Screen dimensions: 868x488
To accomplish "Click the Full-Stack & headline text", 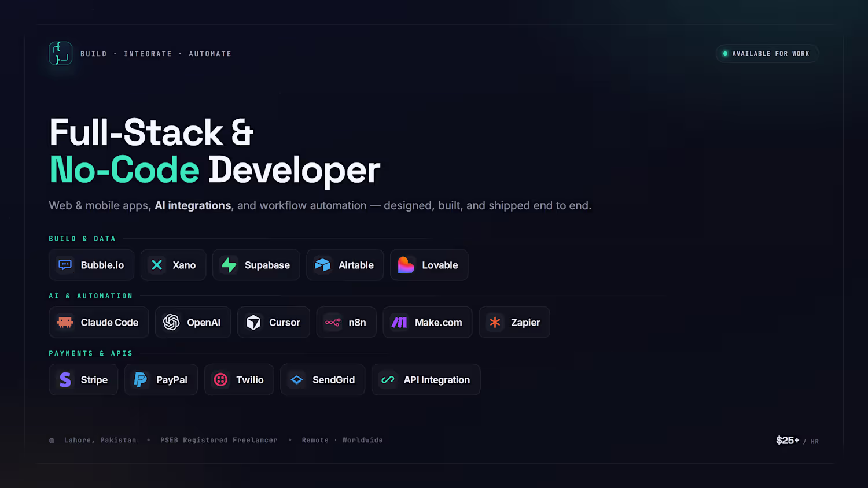I will tap(152, 132).
